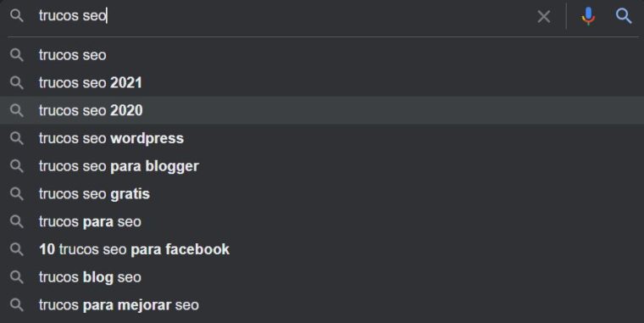Select the first suggestion 'trucos seo'

point(322,54)
